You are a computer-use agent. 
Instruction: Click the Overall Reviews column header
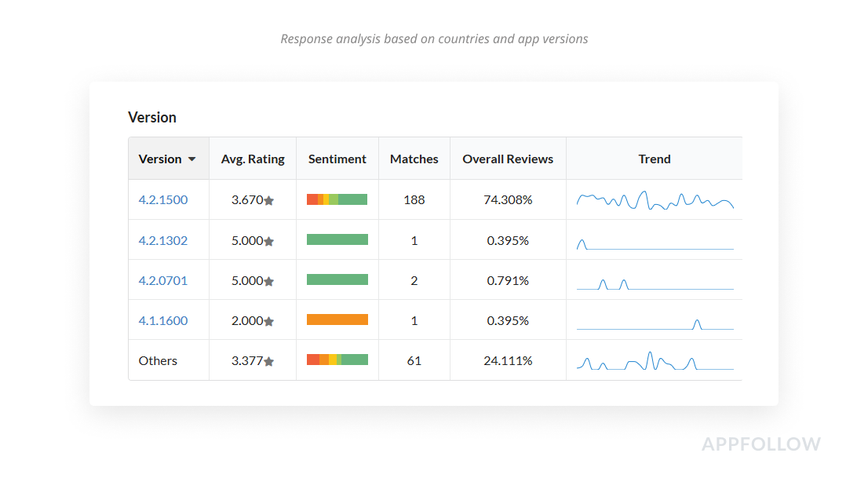[508, 159]
